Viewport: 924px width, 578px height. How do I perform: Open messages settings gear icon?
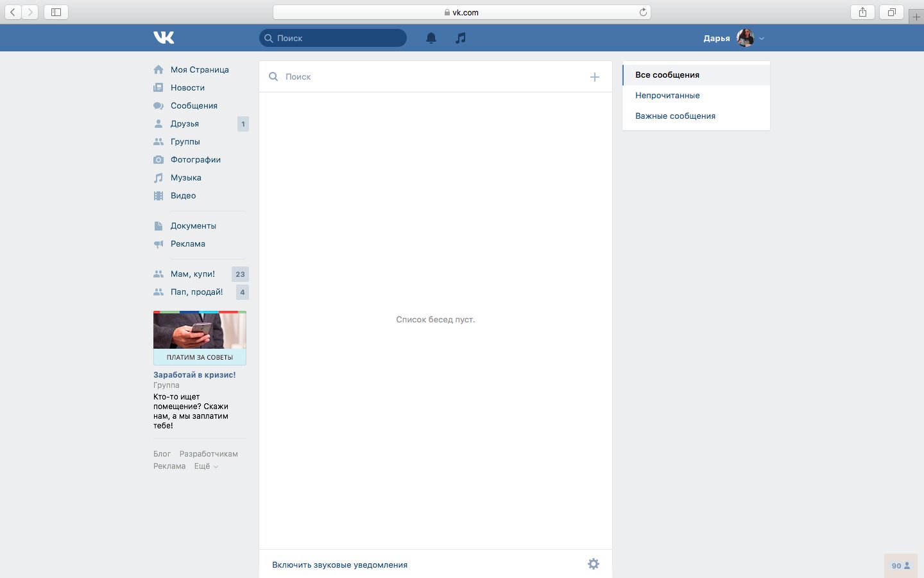(x=594, y=564)
